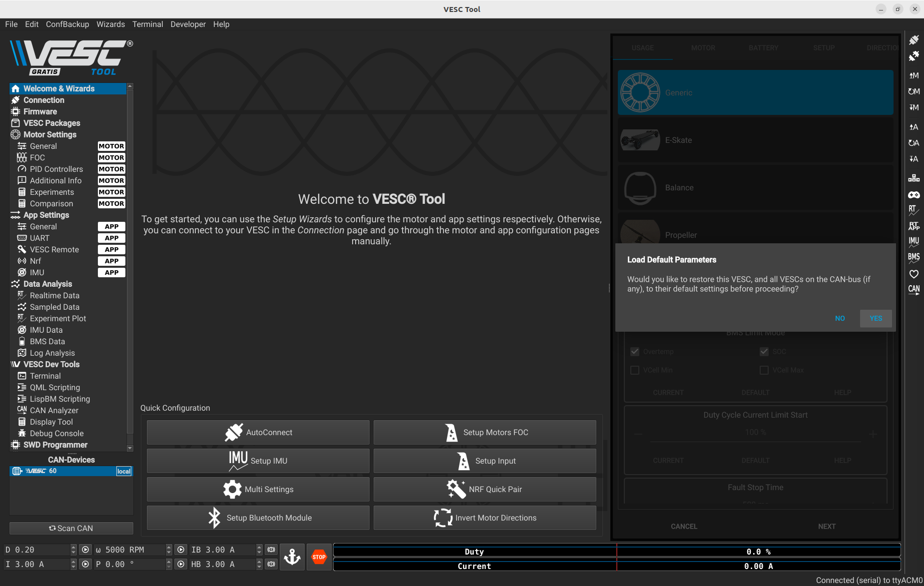Open the Setup IMU wizard
Image resolution: width=924 pixels, height=586 pixels.
click(258, 461)
